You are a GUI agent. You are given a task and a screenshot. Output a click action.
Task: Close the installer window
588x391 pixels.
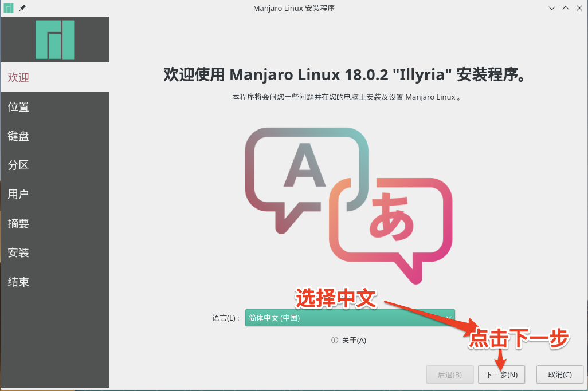pos(579,8)
